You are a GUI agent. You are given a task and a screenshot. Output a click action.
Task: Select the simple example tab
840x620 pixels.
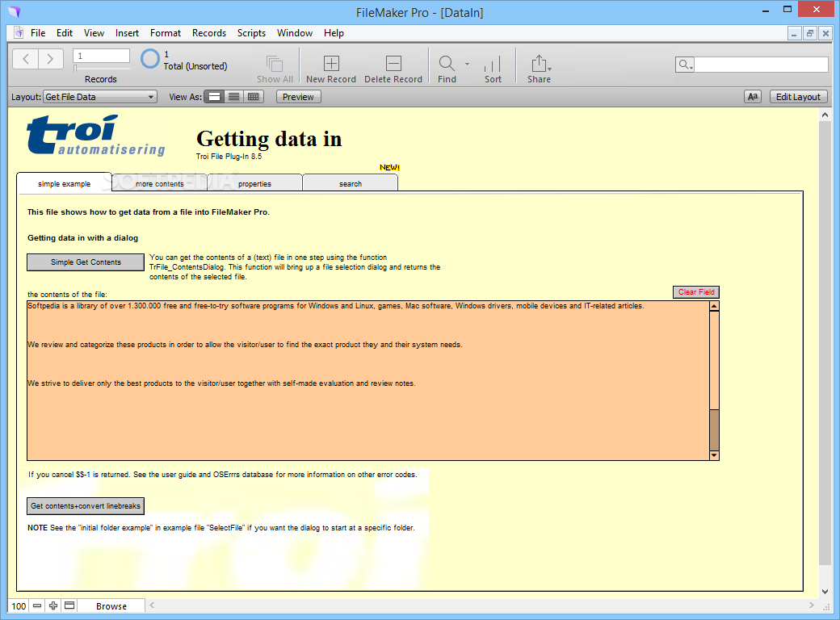click(x=65, y=183)
